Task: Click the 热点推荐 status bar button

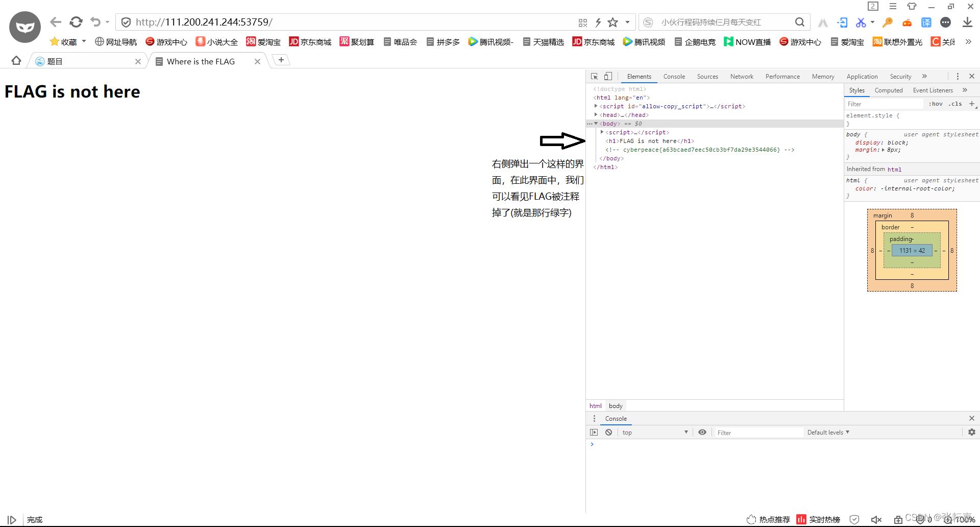Action: tap(768, 519)
